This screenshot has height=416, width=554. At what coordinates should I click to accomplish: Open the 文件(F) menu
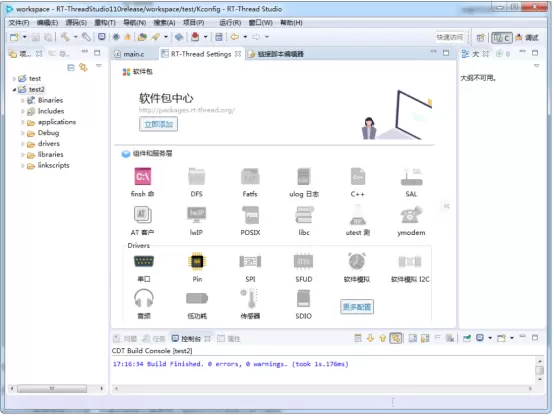[19, 23]
